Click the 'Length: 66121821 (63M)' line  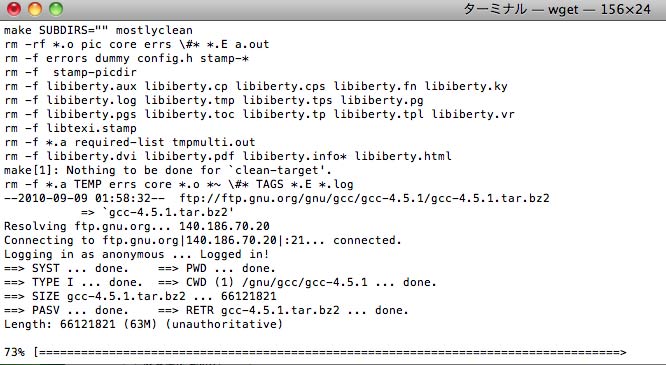point(143,324)
